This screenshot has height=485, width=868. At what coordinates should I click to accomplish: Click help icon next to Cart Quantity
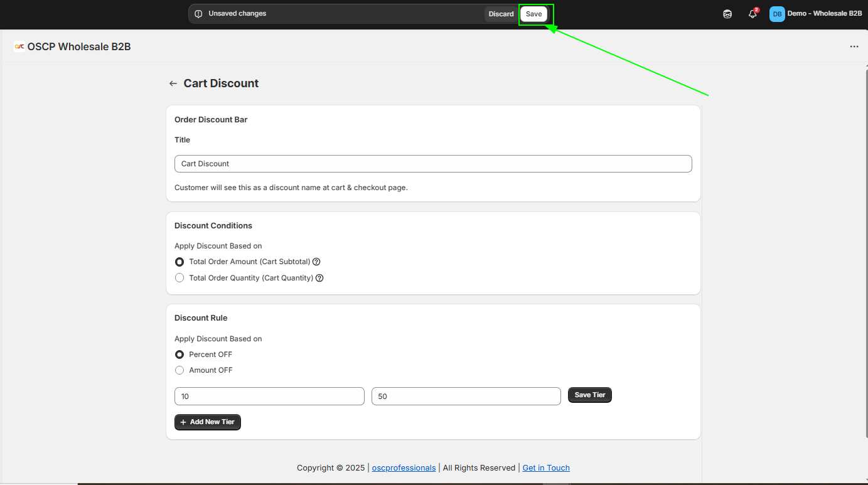pos(319,278)
